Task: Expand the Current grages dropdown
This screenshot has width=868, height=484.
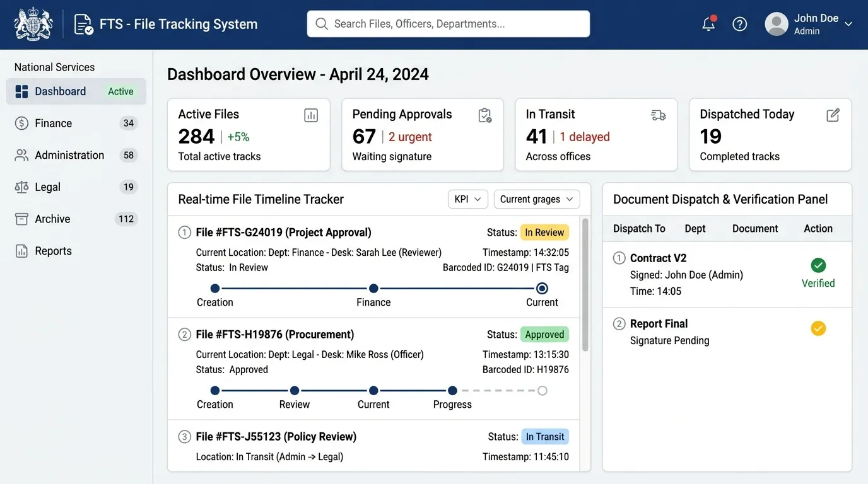Action: pyautogui.click(x=537, y=199)
